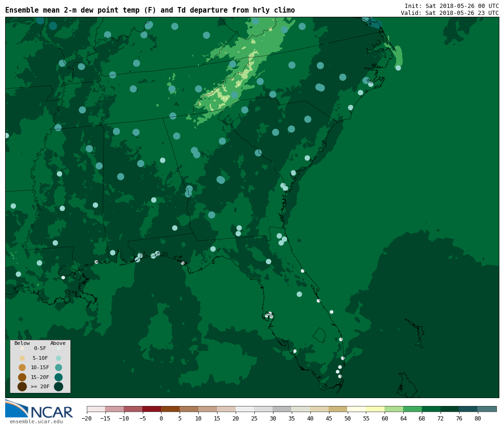Pick the 'Above' 5-10F legend circle
504x427 pixels.
coord(58,358)
